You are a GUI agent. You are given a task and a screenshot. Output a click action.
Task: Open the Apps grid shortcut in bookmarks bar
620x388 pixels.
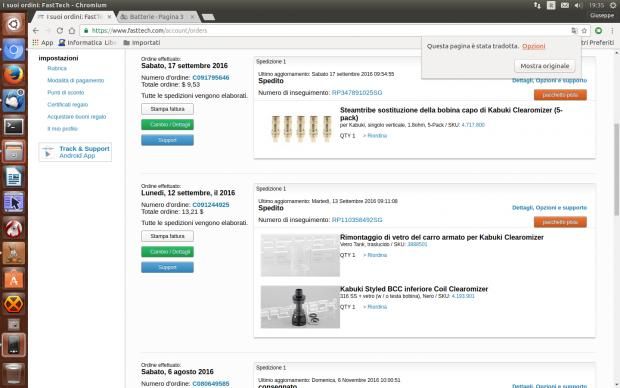(x=42, y=42)
